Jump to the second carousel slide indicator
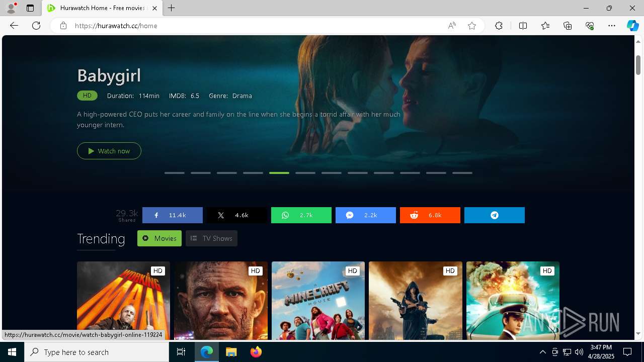 point(201,173)
